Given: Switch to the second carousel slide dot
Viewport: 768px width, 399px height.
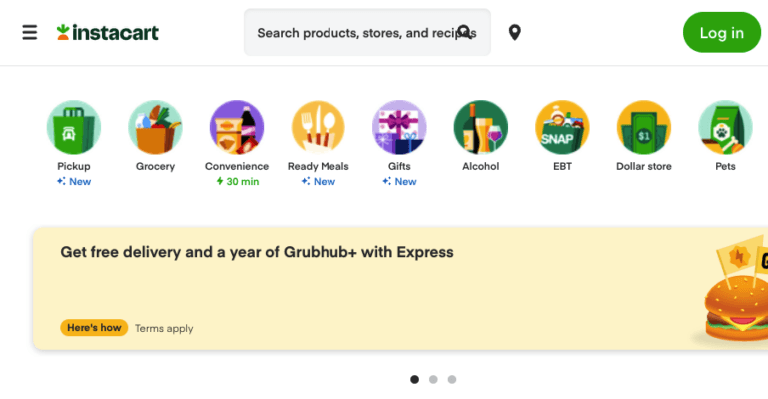Looking at the screenshot, I should pos(433,379).
